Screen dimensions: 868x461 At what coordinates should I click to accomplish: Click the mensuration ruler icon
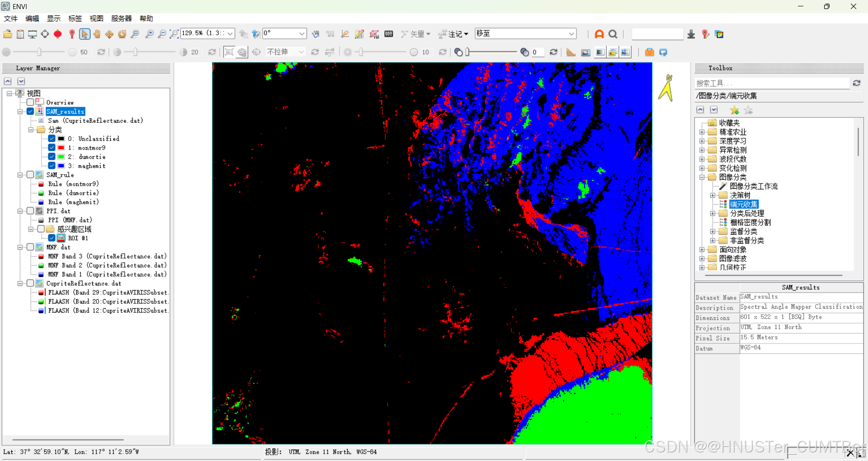click(x=571, y=52)
